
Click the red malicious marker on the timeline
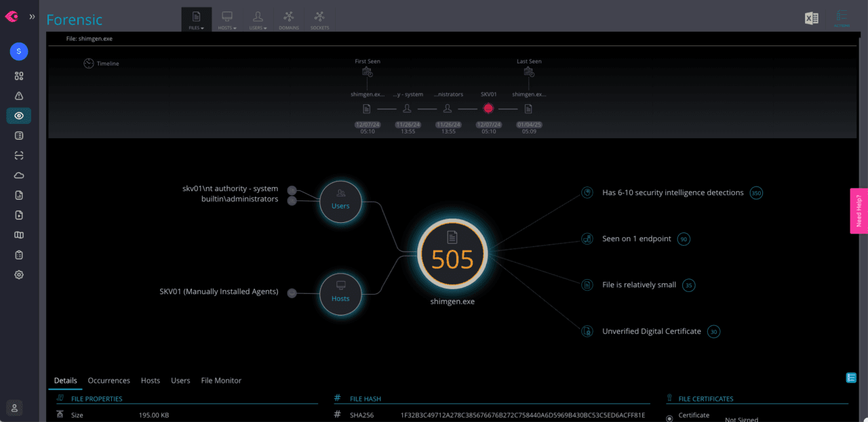(x=488, y=108)
